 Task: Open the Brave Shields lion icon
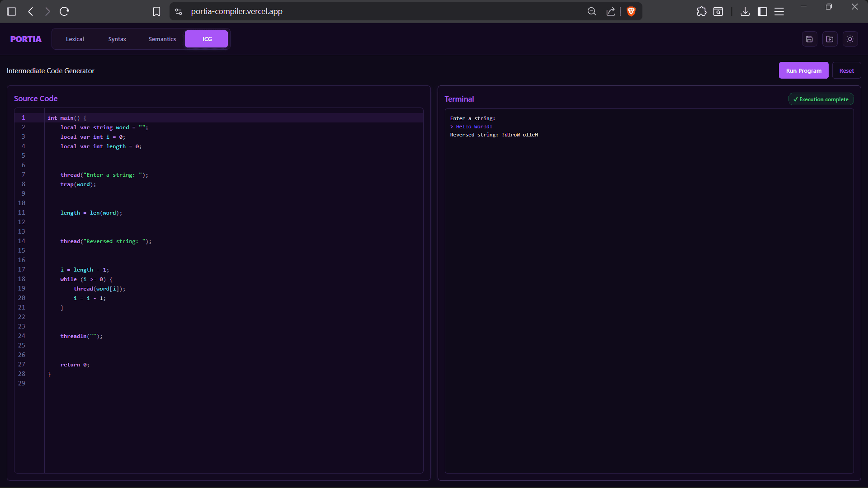[x=631, y=11]
